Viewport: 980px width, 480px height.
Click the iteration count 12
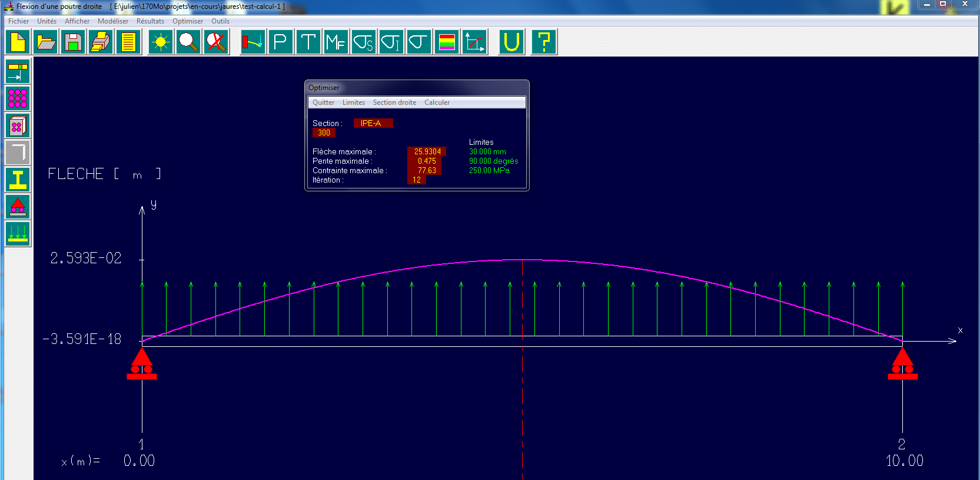(x=416, y=180)
